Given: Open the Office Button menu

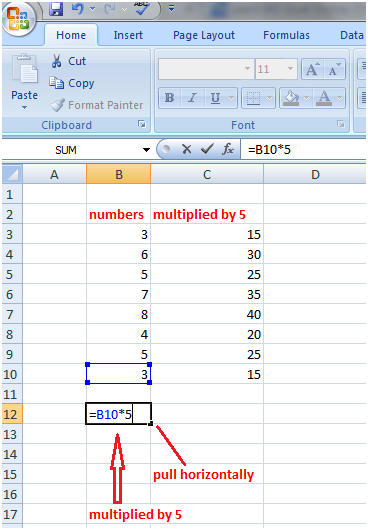Looking at the screenshot, I should [x=19, y=19].
